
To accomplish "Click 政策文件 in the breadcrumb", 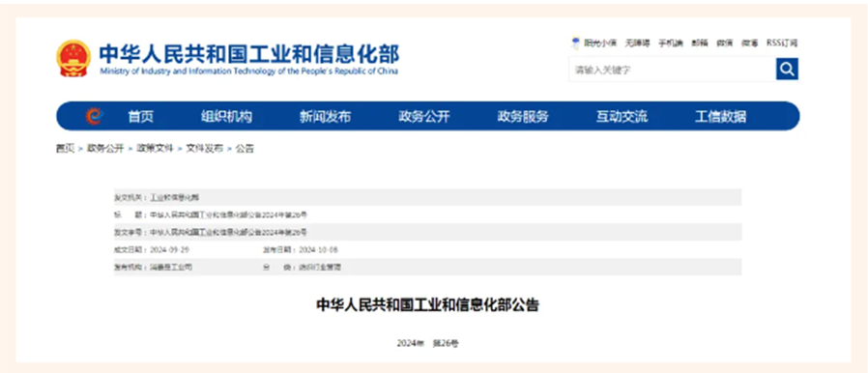I will (x=155, y=148).
